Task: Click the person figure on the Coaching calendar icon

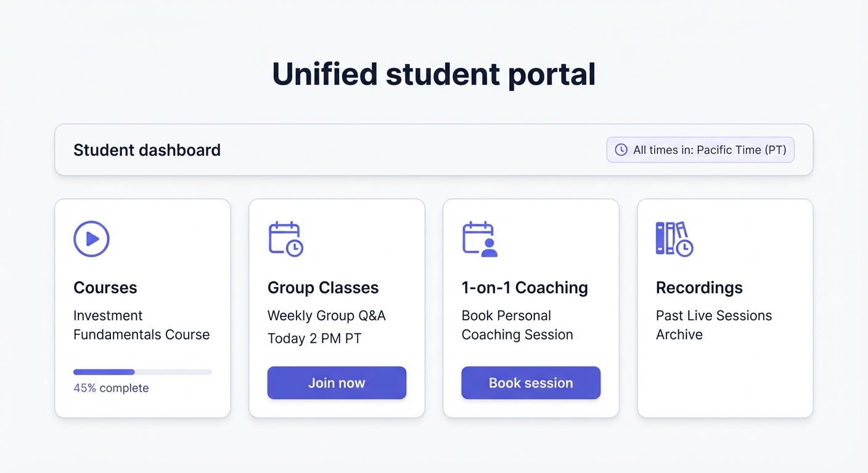Action: [x=489, y=248]
